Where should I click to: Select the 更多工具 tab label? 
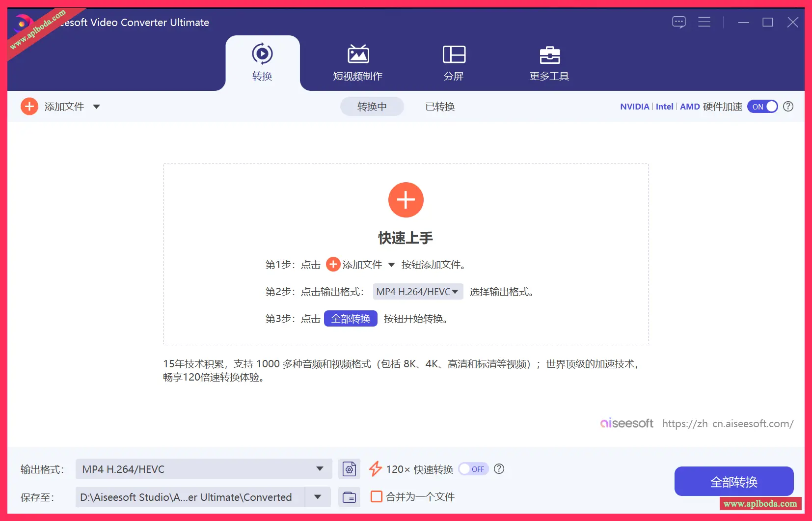tap(549, 76)
